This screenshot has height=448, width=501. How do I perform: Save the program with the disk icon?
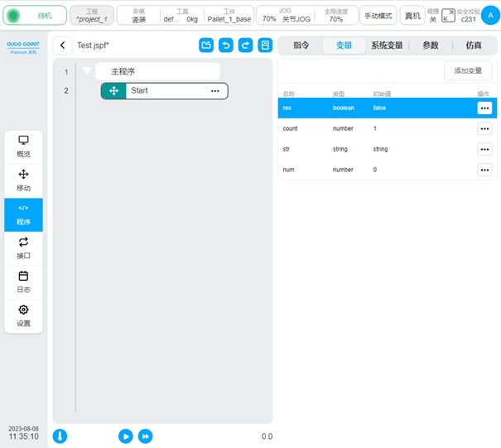tap(265, 46)
